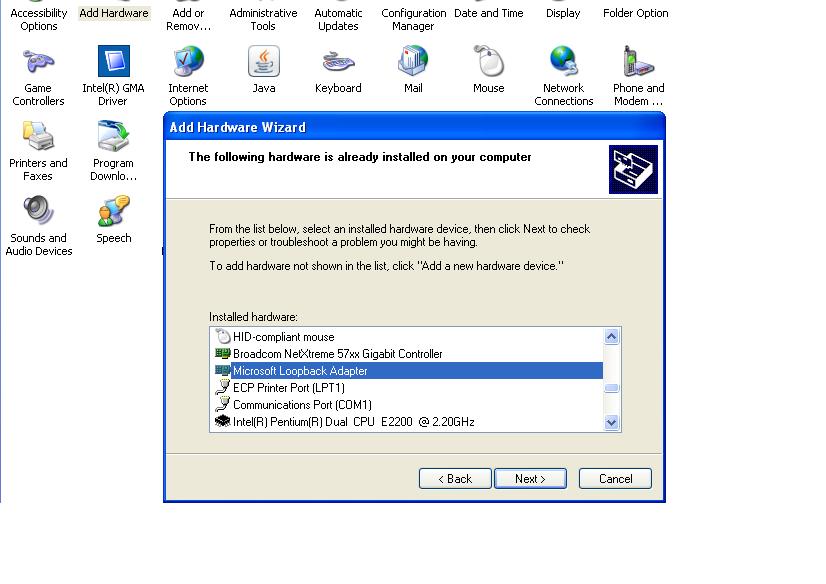Open Phone and Modem icon
Image resolution: width=826 pixels, height=584 pixels.
point(638,61)
